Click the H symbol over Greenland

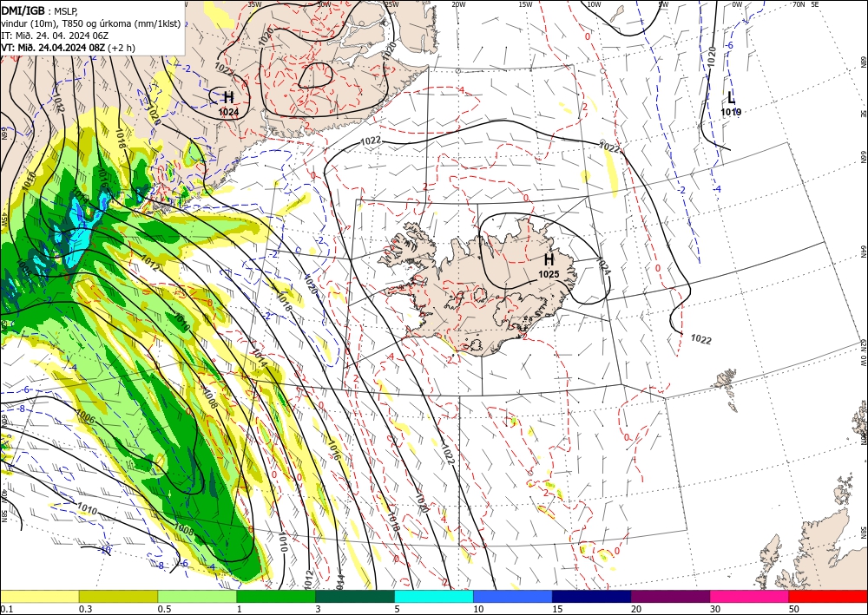(228, 98)
